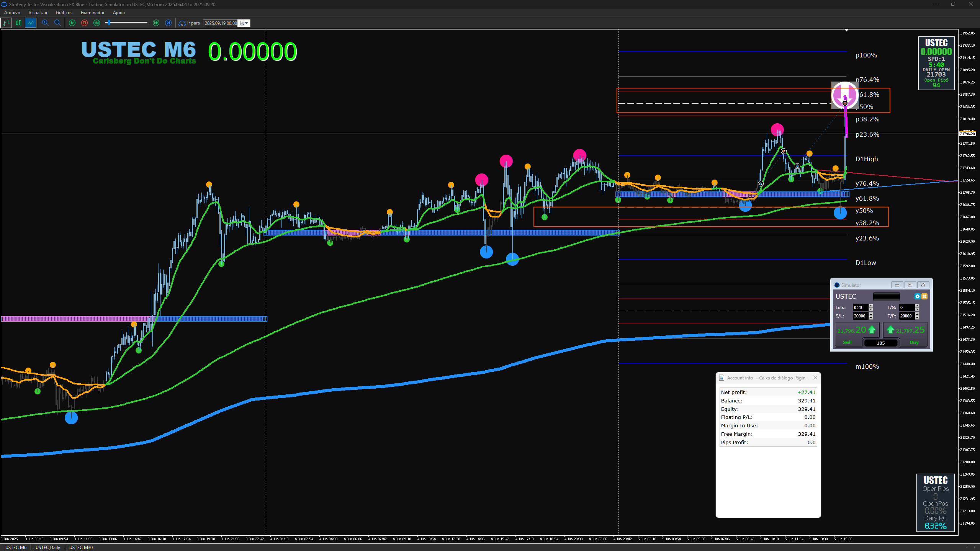Increase Lots value with up arrow

click(x=871, y=306)
